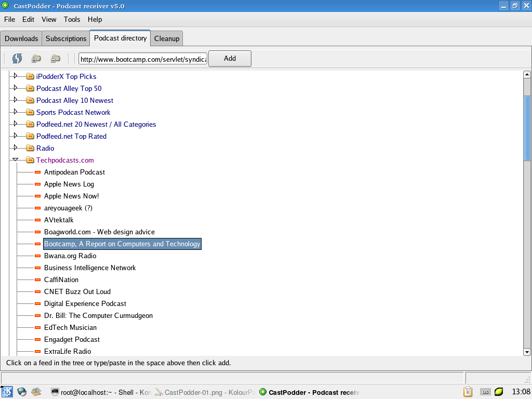Screen dimensions: 532x399
Task: Click the feed icon beside CaffiNation
Action: coord(37,280)
